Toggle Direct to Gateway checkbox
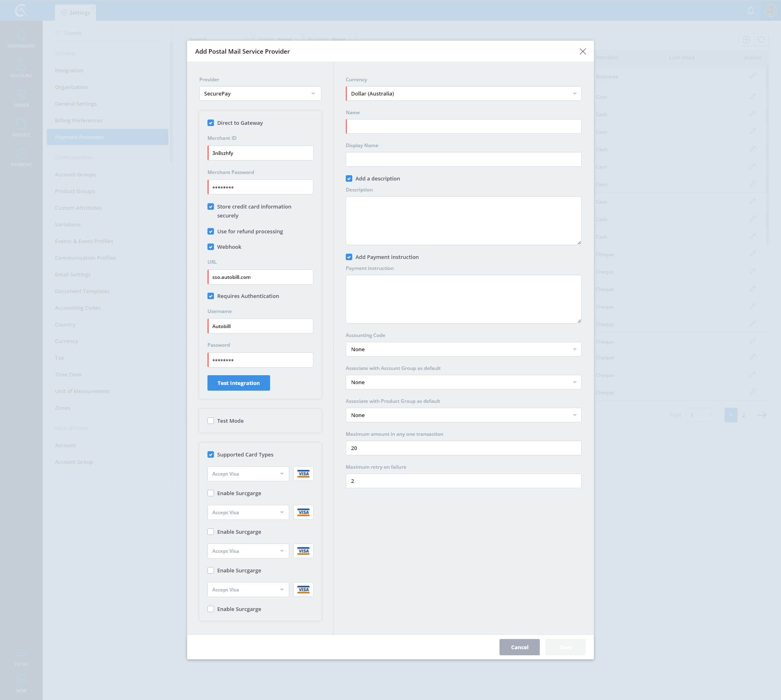The image size is (781, 700). tap(211, 123)
